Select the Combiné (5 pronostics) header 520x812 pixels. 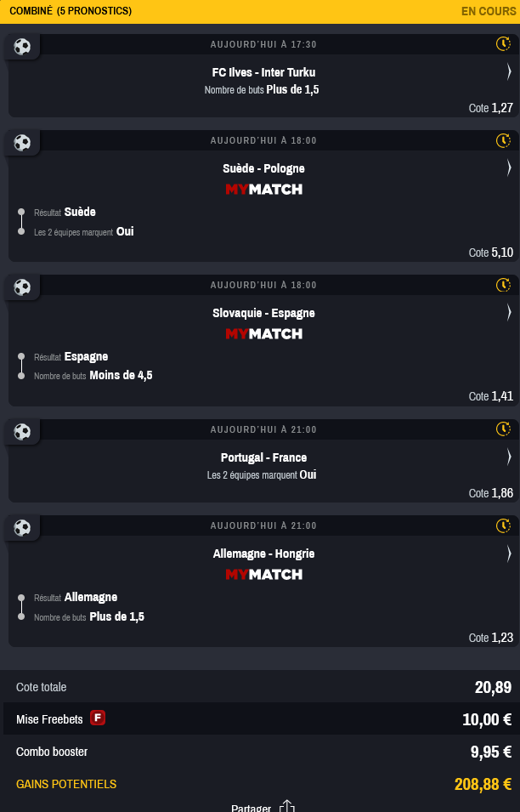click(71, 11)
